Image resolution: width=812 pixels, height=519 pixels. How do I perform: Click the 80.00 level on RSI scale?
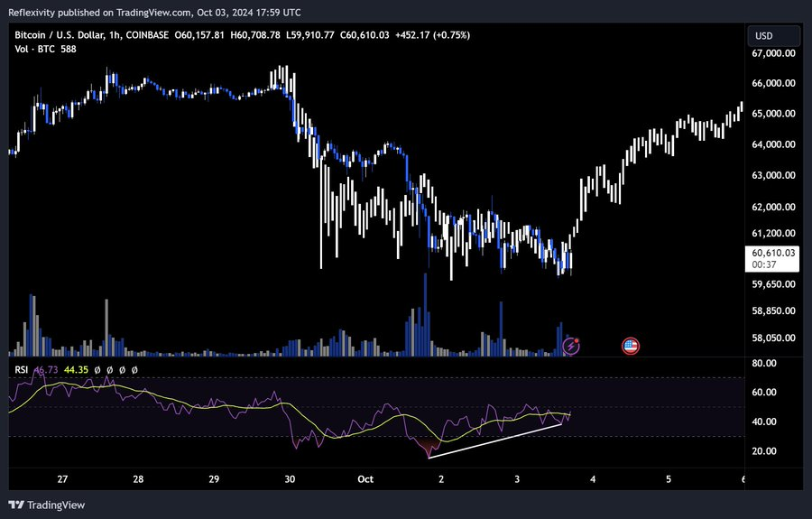pos(765,363)
